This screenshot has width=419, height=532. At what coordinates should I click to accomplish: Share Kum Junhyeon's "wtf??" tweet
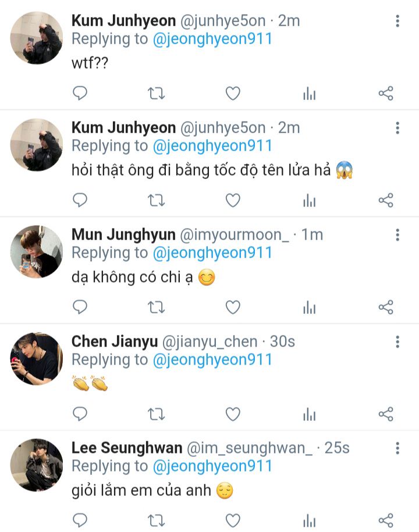tap(386, 93)
